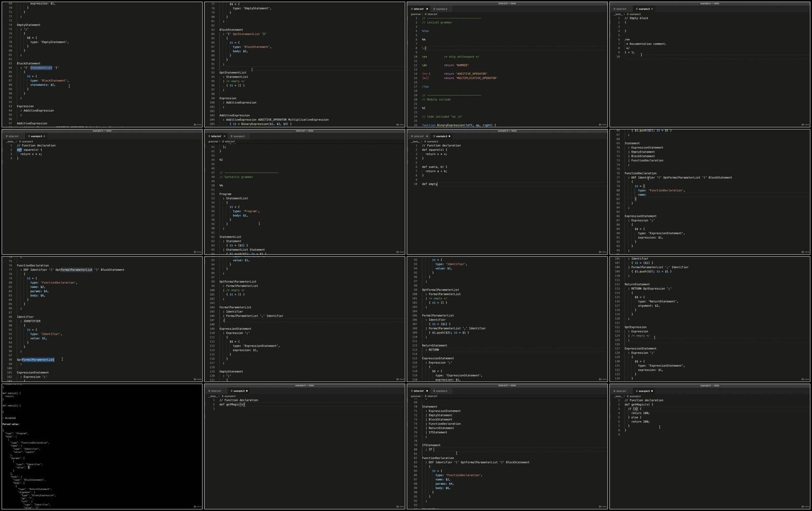The height and width of the screenshot is (511, 812).
Task: Click 'Parsed value:' in terminal output
Action: coord(11,424)
